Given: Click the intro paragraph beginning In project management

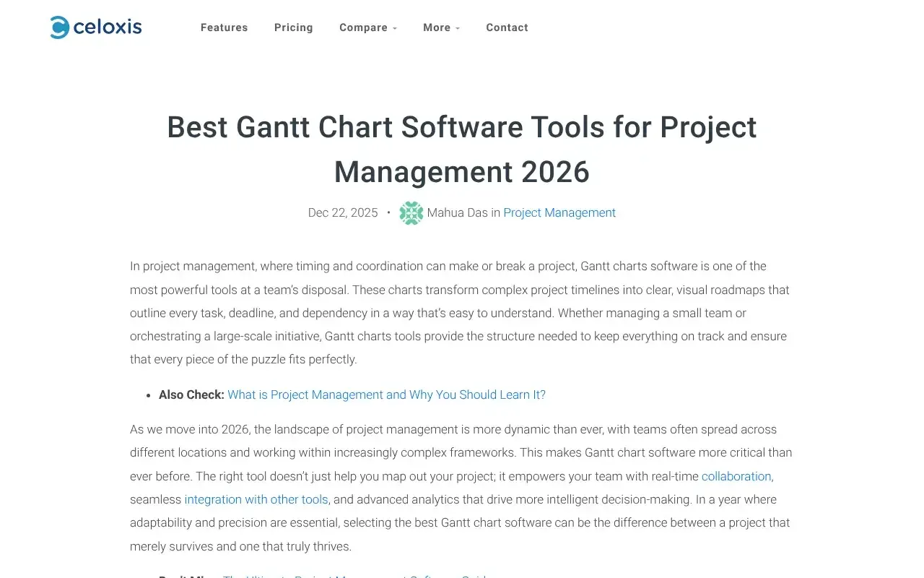Looking at the screenshot, I should [x=448, y=313].
